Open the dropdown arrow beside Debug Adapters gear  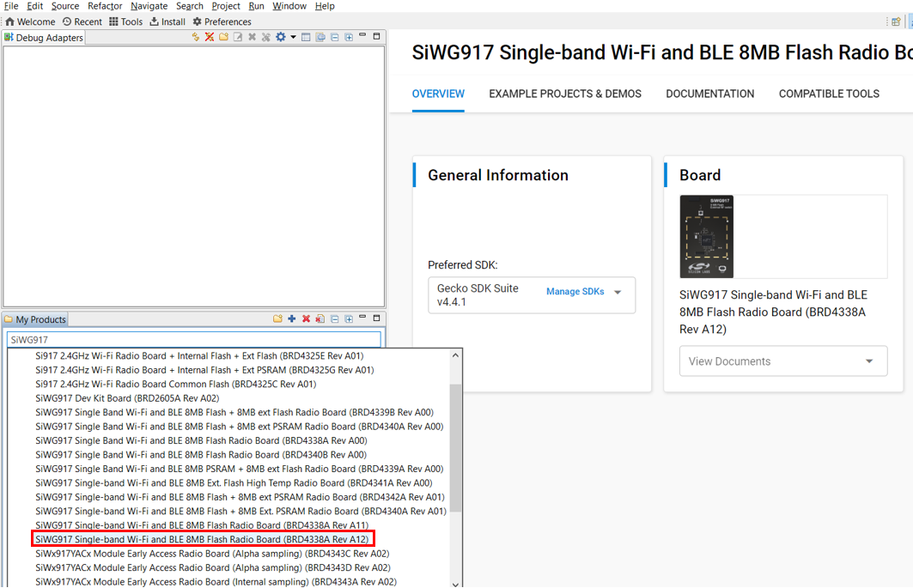tap(293, 37)
